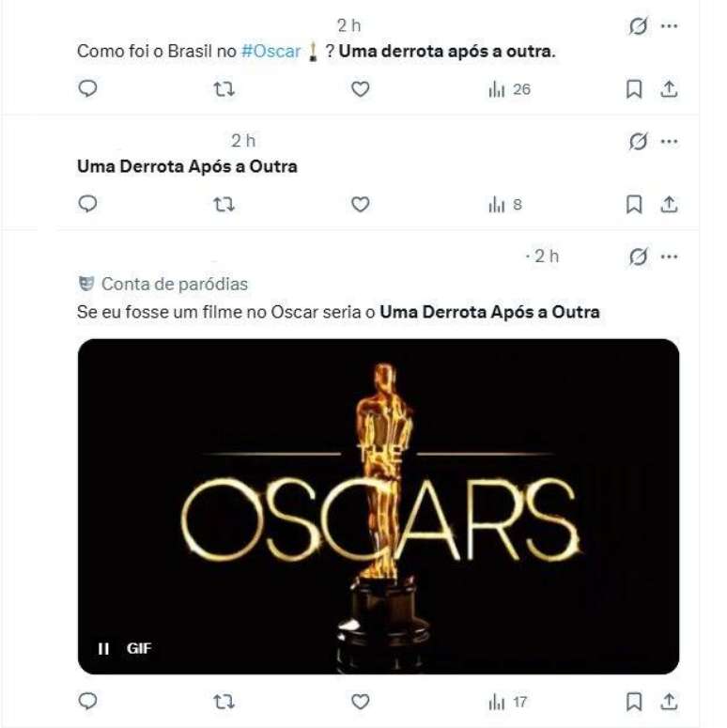Open more options on parody account tweet
Screen dimensions: 727x728
click(669, 256)
